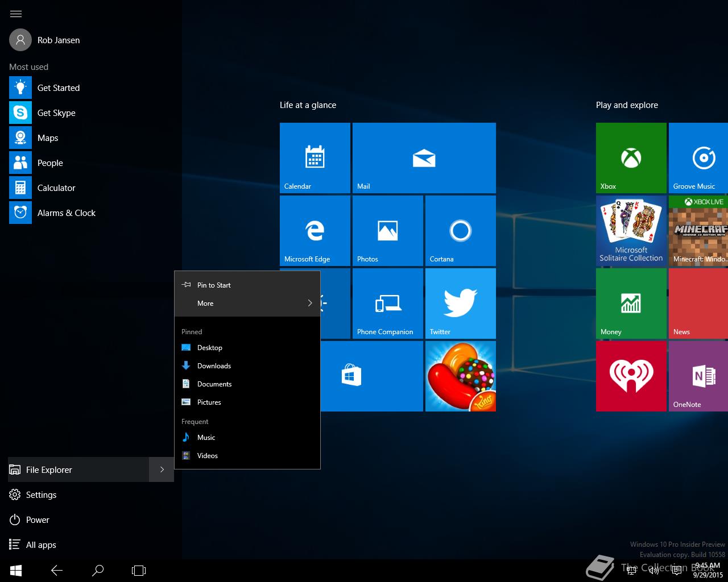Image resolution: width=728 pixels, height=582 pixels.
Task: Launch the Candy Crush tile
Action: [461, 376]
